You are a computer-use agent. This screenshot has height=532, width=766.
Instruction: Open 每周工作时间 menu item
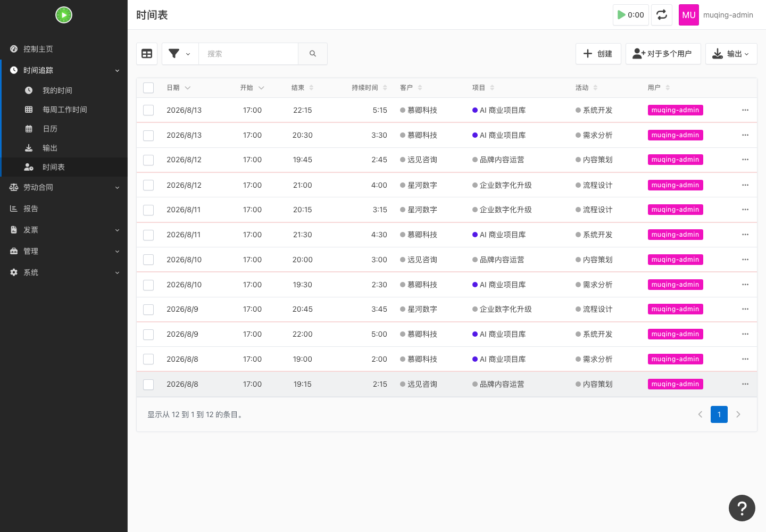click(65, 110)
